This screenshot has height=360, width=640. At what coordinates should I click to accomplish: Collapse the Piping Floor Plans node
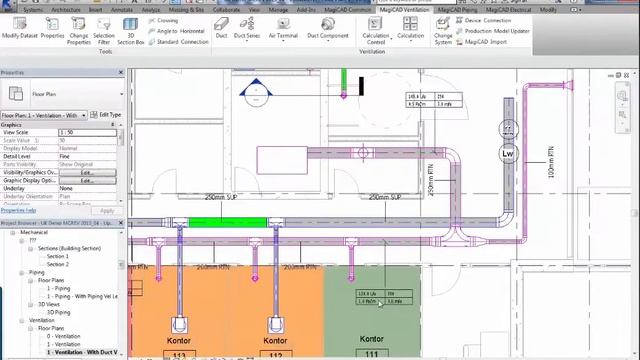[x=31, y=281]
